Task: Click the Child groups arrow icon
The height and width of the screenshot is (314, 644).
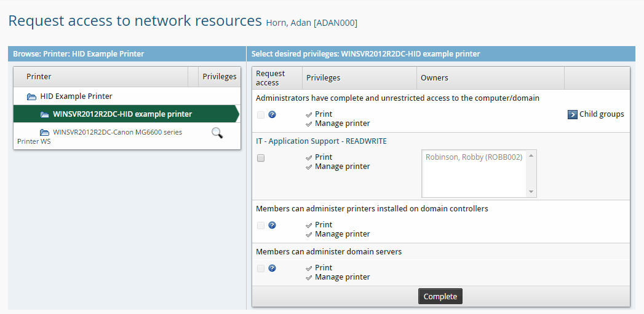Action: [572, 114]
